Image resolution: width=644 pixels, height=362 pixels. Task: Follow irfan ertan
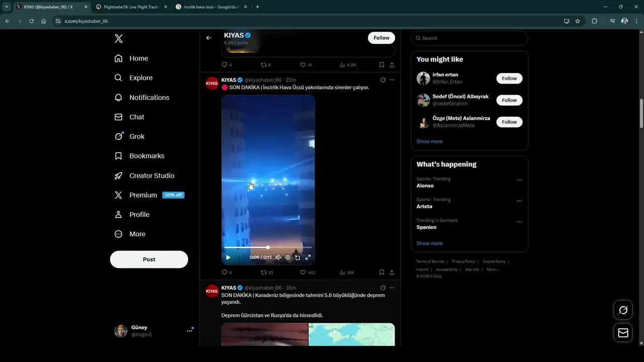(509, 78)
